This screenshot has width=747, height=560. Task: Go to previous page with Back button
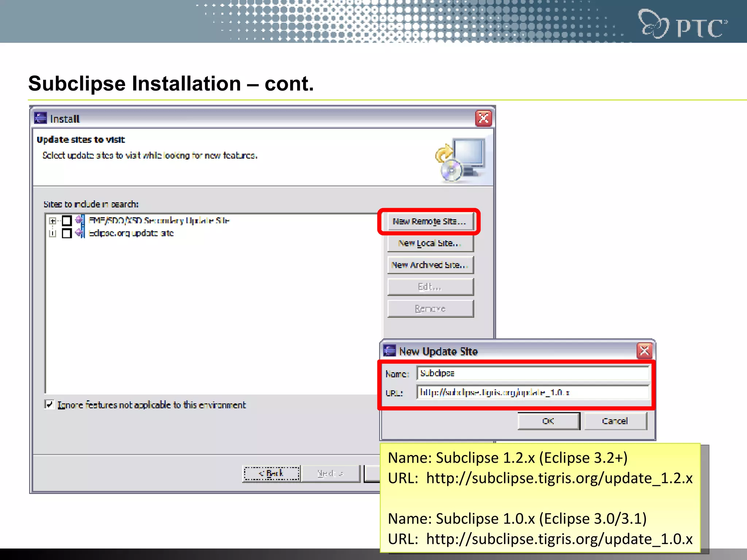point(271,474)
